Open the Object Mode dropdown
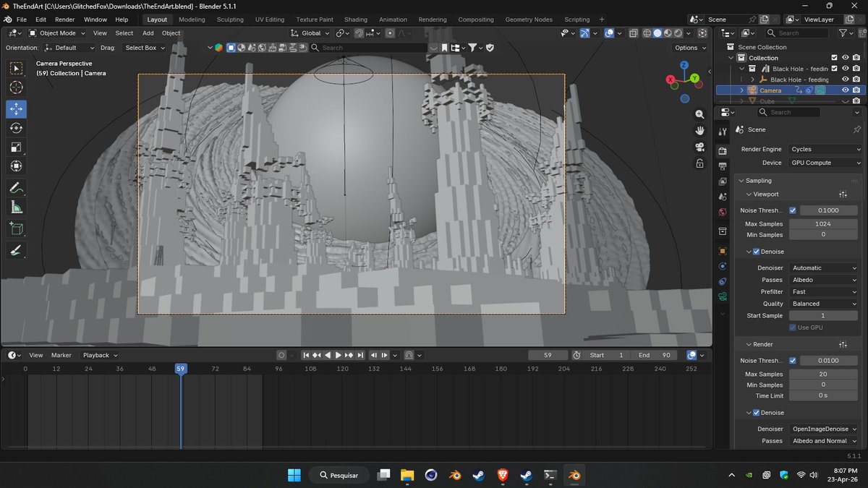The width and height of the screenshot is (868, 488). pyautogui.click(x=58, y=33)
